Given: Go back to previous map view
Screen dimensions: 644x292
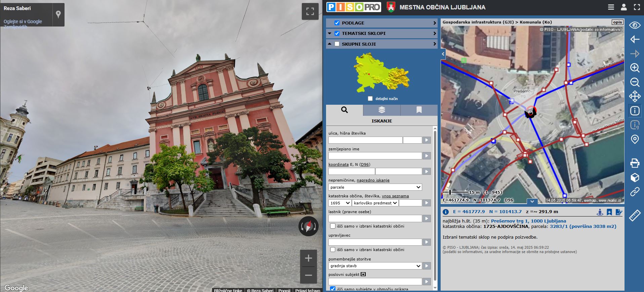Looking at the screenshot, I should [x=635, y=39].
